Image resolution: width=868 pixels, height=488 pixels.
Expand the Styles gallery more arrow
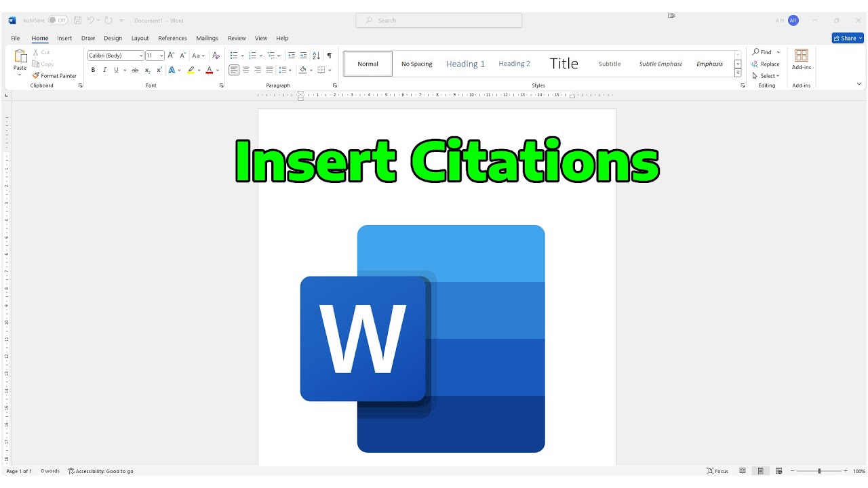tap(738, 73)
